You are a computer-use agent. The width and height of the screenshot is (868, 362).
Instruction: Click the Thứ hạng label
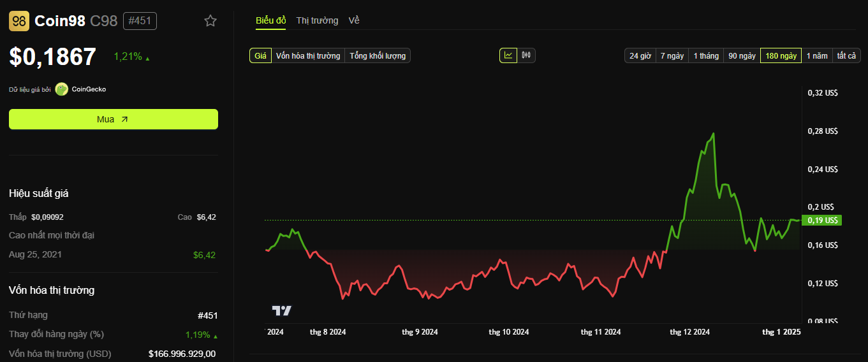tap(28, 315)
